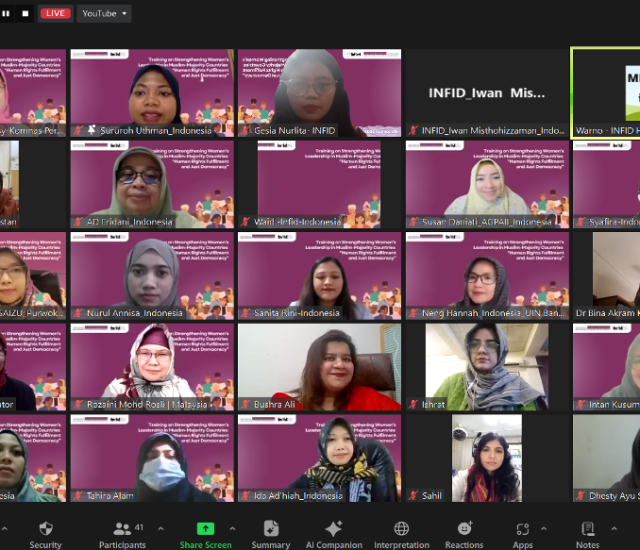
Task: Click muted mic icon on Gesia Nurlita tile
Action: pos(245,131)
